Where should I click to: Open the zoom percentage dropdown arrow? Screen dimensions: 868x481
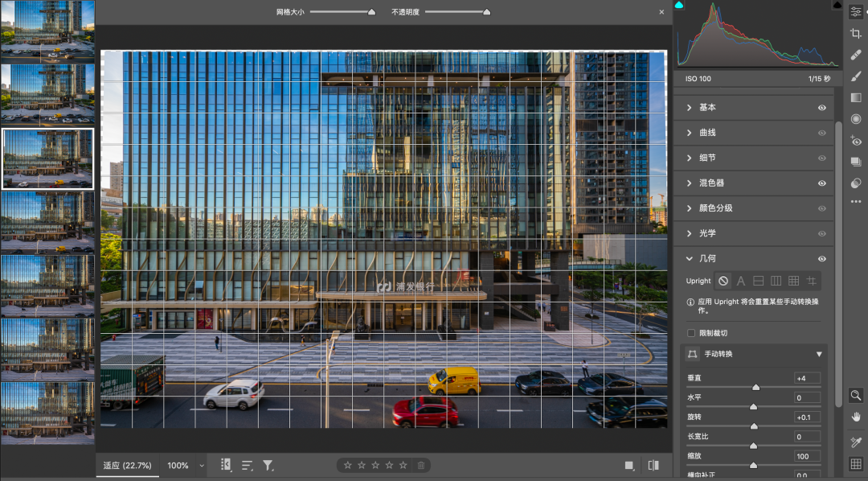(202, 466)
